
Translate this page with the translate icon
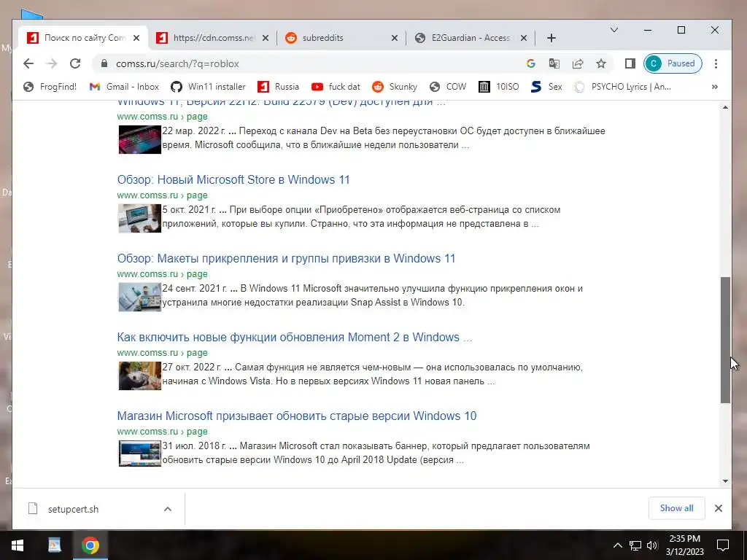point(554,63)
